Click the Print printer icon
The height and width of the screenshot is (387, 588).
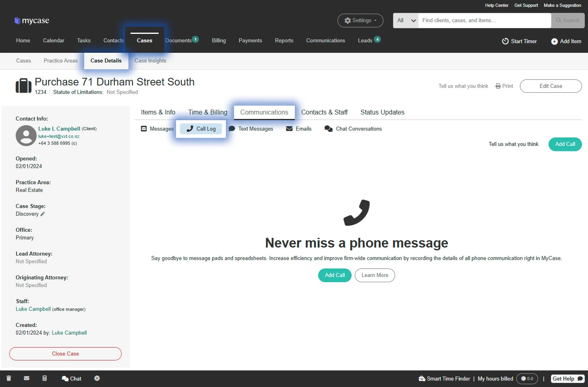[x=498, y=86]
